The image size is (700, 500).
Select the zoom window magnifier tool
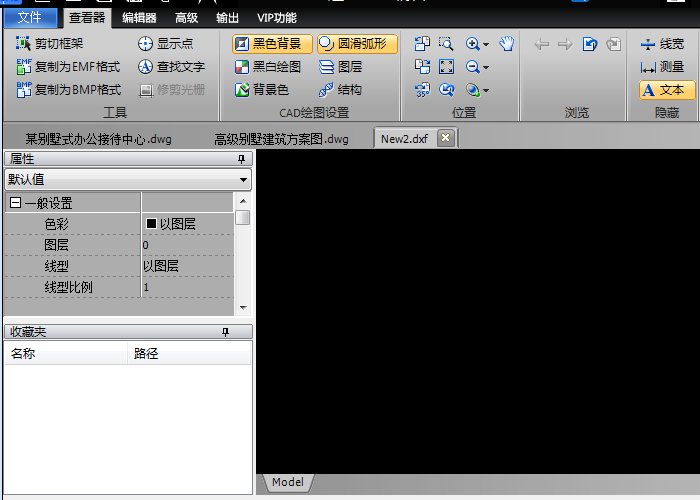[446, 43]
